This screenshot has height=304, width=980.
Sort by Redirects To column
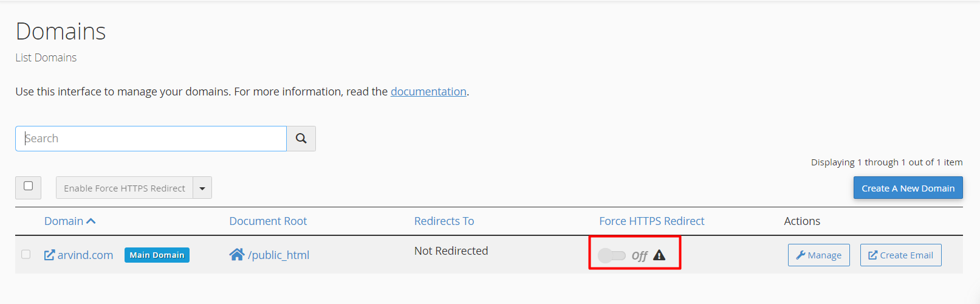(444, 221)
